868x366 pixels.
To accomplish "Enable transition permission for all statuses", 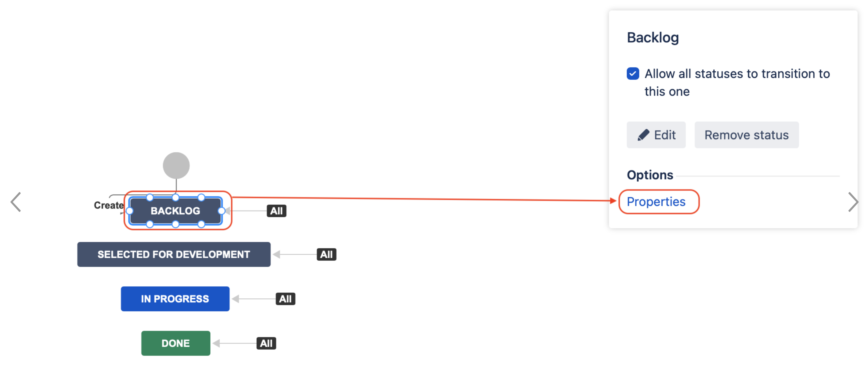I will 633,74.
